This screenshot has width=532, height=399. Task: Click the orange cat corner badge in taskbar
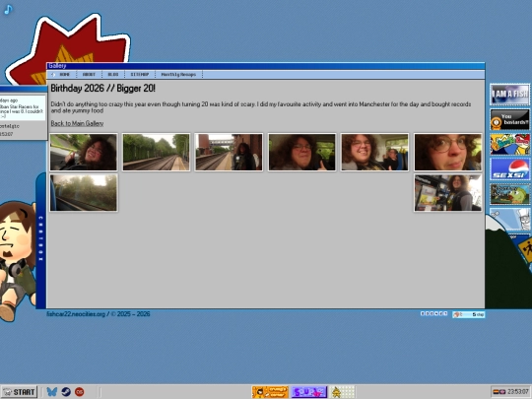(x=270, y=392)
